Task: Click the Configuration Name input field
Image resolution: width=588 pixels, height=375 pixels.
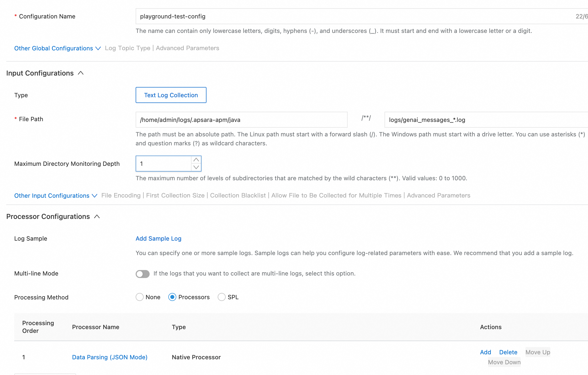Action: pos(349,16)
